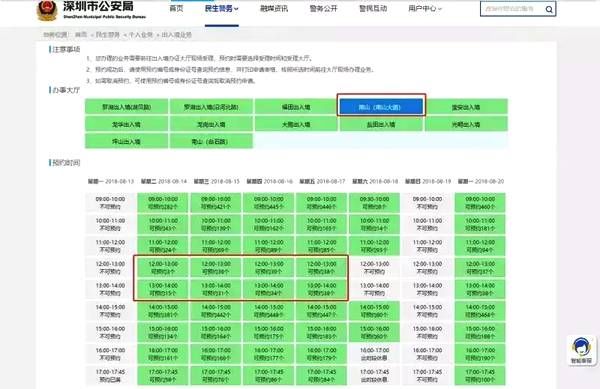Book Monday 08-20 slot 14:00-15:00

click(x=480, y=311)
